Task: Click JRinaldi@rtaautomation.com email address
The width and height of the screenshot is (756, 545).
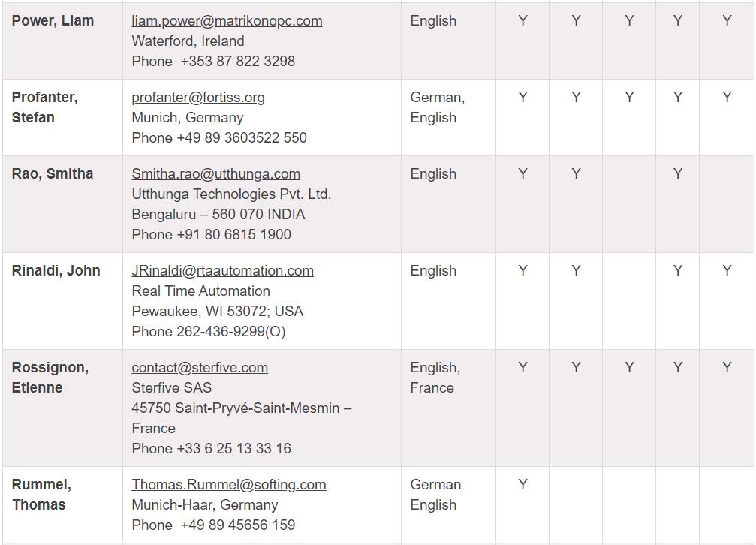Action: [223, 271]
